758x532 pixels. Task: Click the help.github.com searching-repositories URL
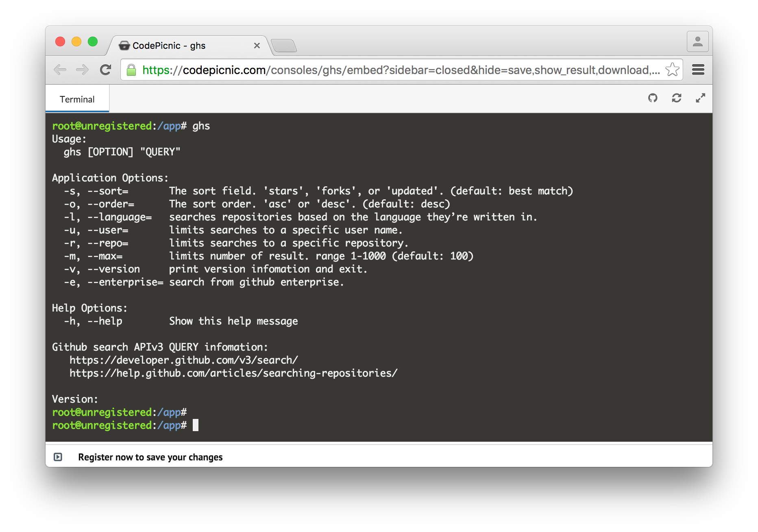tap(233, 373)
